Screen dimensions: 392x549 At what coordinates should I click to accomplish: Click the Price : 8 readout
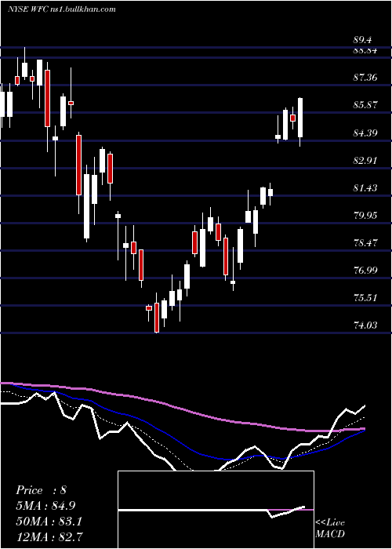pos(41,490)
